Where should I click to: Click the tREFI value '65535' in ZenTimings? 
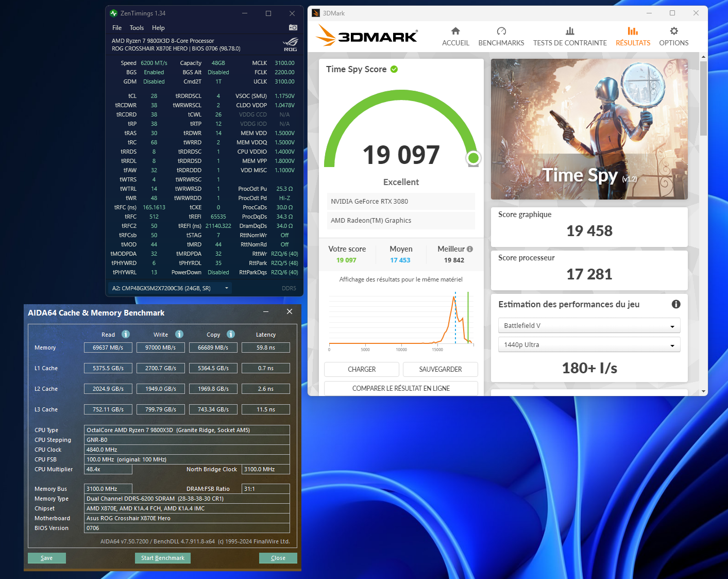(218, 217)
